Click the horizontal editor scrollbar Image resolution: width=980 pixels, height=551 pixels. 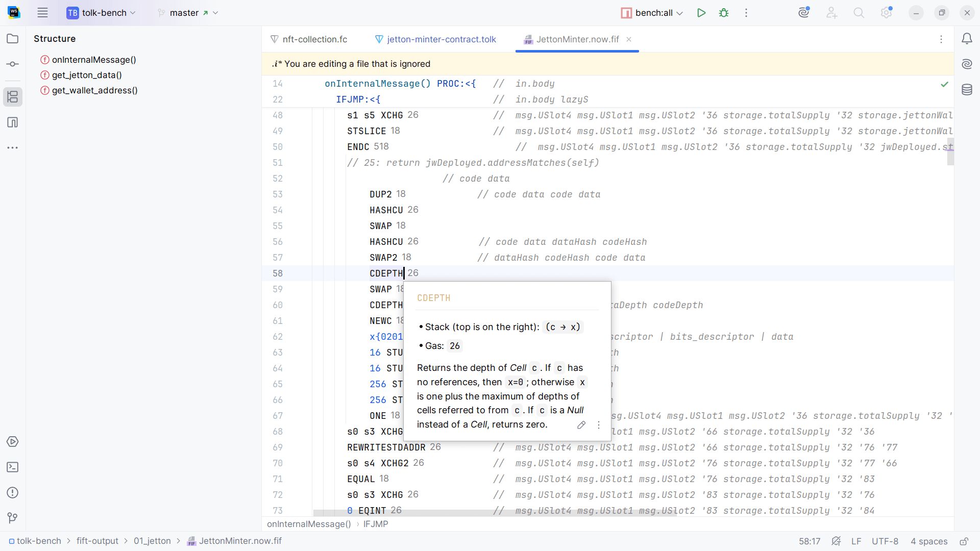coord(495,513)
